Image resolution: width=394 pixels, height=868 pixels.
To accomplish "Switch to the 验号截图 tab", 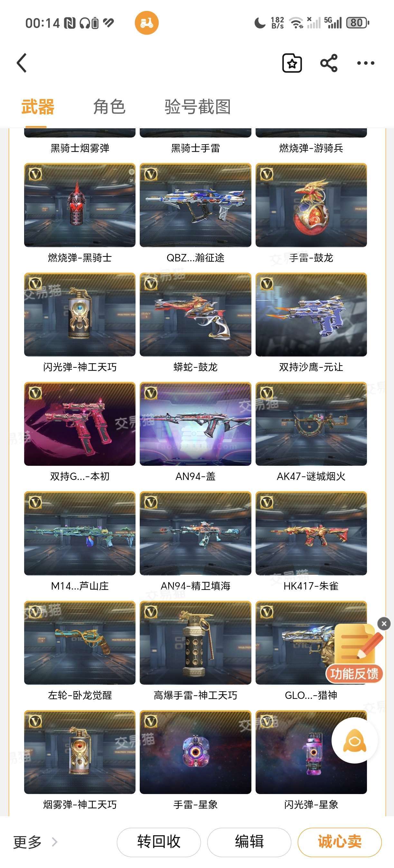I will tap(198, 107).
